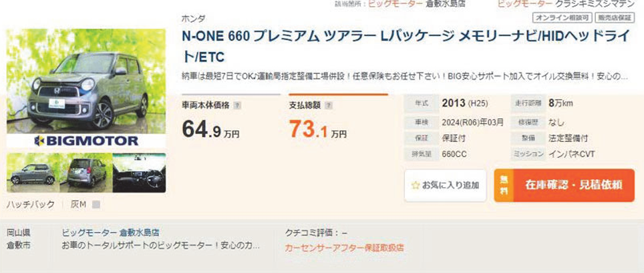644x273 pixels.
Task: Click the help icon beside 支払総額
Action: coord(329,105)
